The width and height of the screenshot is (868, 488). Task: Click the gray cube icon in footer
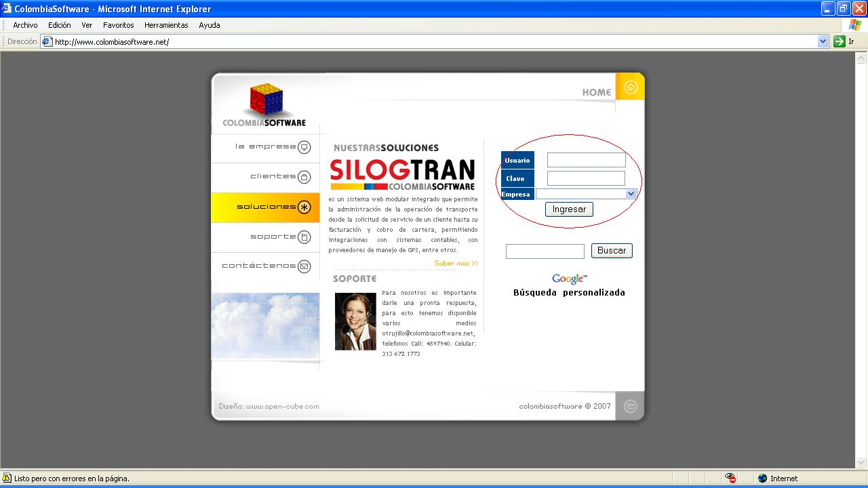630,406
